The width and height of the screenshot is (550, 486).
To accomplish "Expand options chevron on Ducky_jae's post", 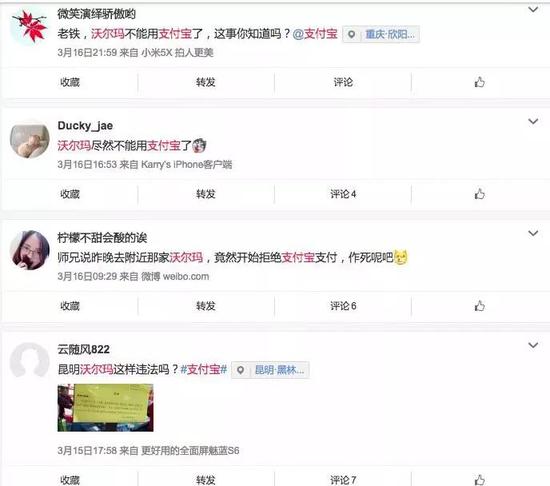I will click(x=533, y=121).
